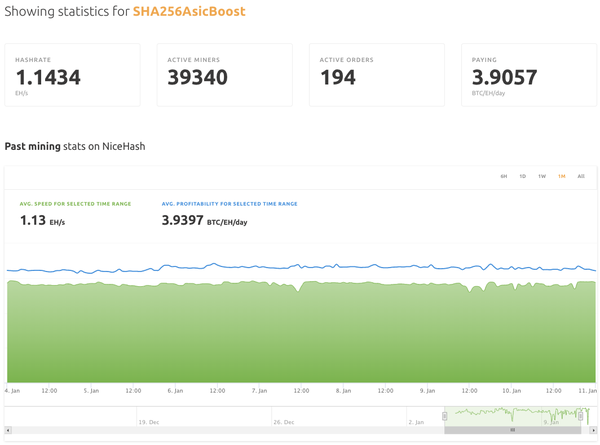
Task: Click the Paying 3.9057 stat card
Action: click(x=528, y=75)
